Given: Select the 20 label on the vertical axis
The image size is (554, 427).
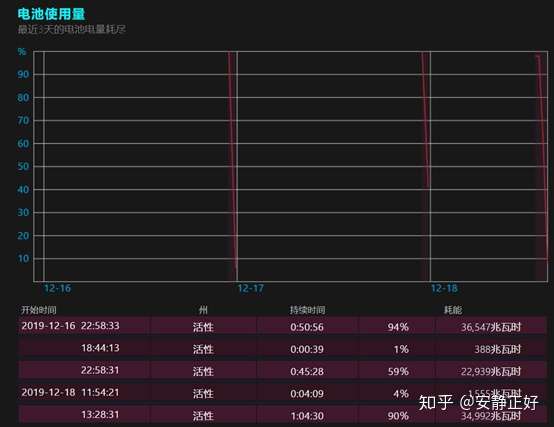Looking at the screenshot, I should pos(23,236).
